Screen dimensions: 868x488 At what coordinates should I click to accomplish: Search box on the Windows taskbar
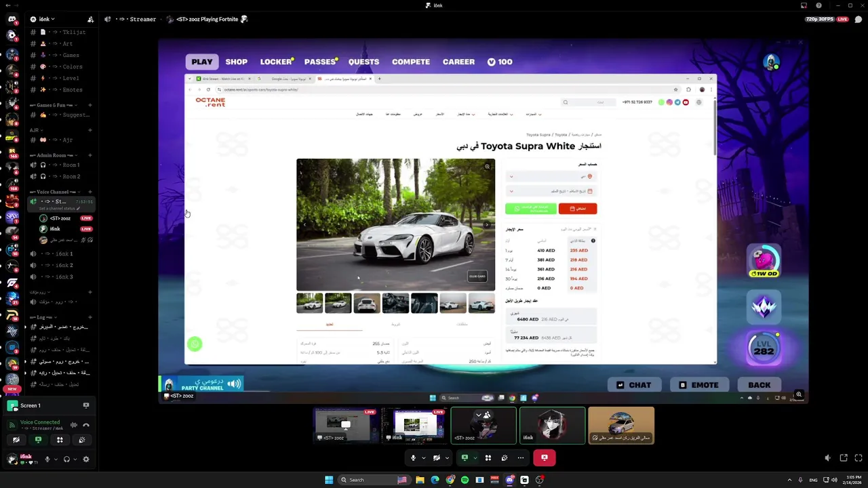coord(374,480)
